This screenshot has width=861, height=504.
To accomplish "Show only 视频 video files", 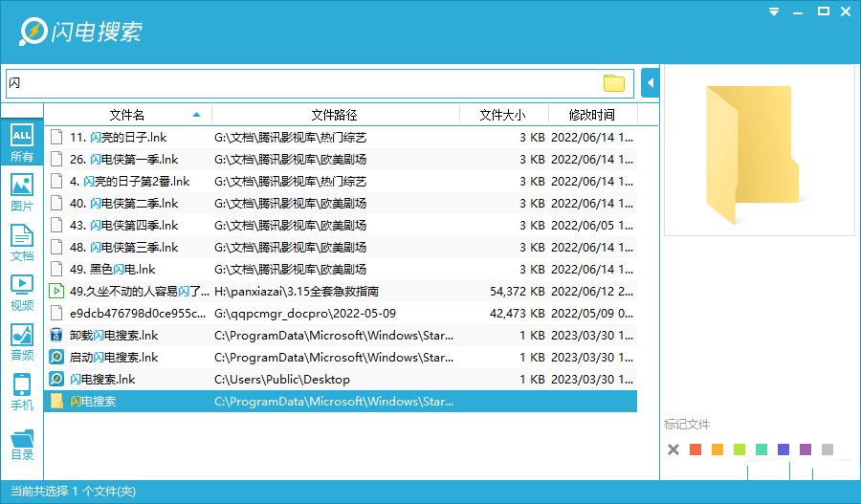I will (x=21, y=293).
